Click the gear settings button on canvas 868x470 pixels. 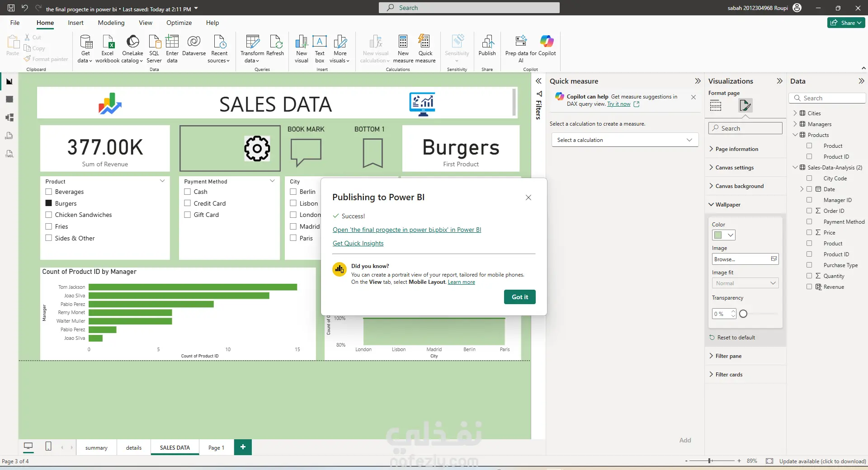point(257,148)
